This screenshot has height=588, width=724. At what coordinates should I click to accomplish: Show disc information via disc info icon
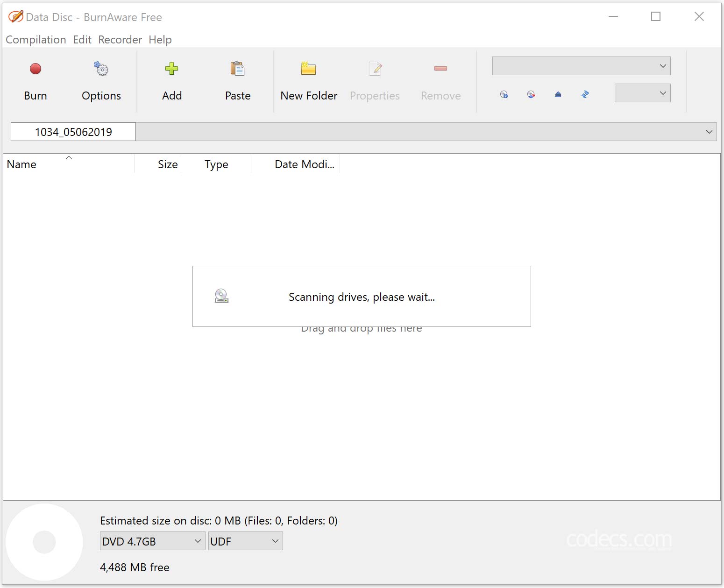(504, 94)
